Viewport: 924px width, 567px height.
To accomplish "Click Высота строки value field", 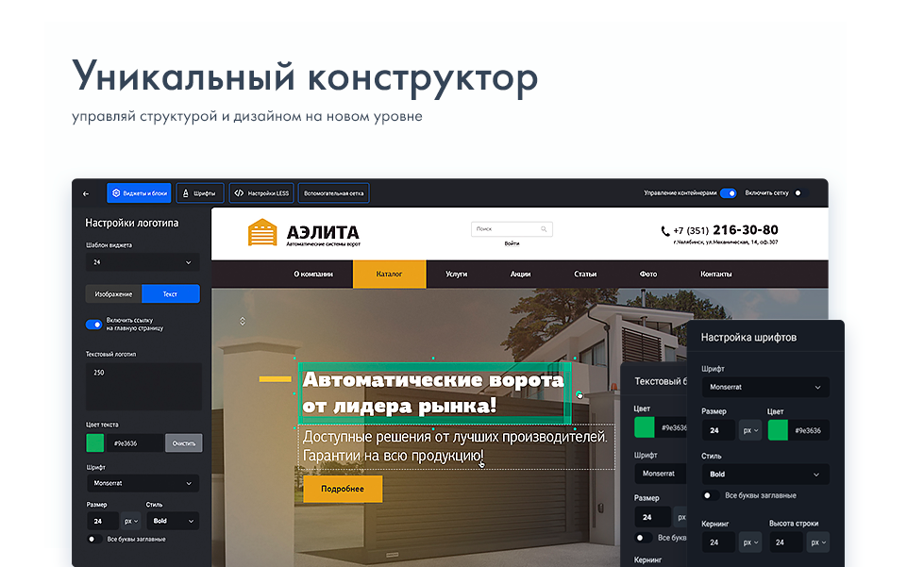I will tap(785, 542).
